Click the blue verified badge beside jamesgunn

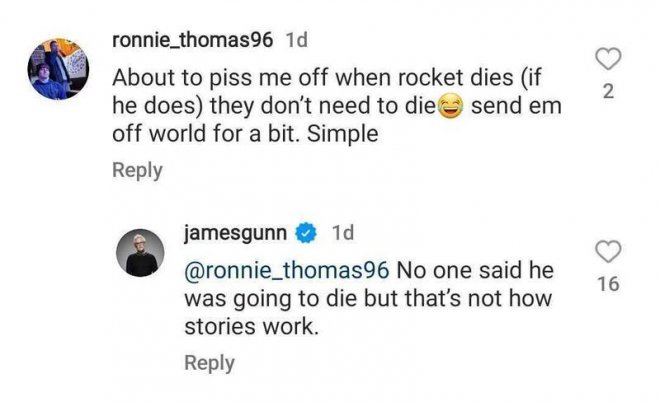click(308, 234)
